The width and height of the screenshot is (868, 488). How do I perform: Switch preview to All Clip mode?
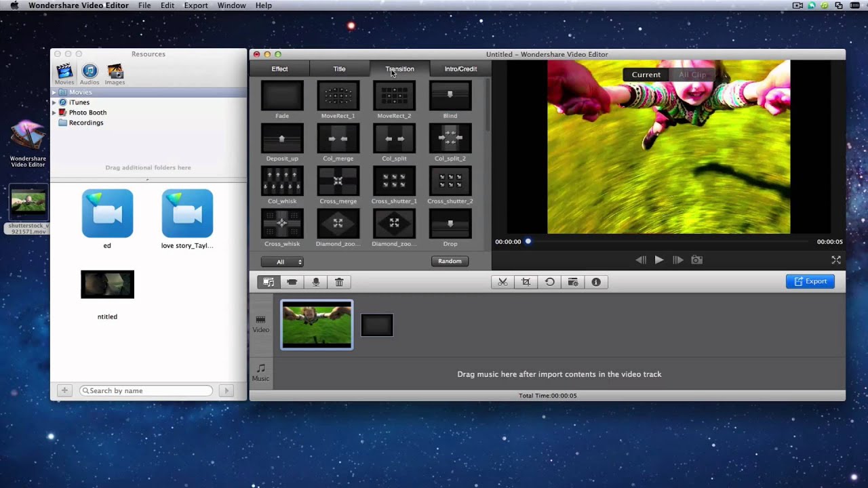coord(692,75)
